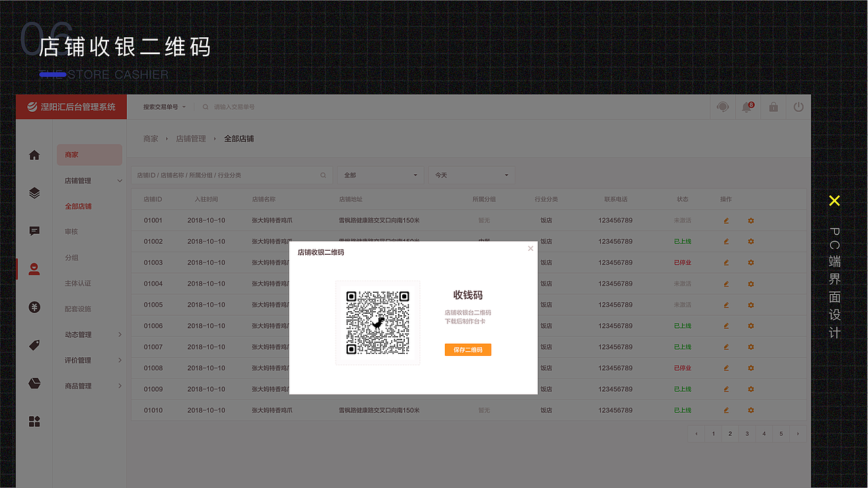The width and height of the screenshot is (868, 488).
Task: Select the 全部店铺 submenu item
Action: [x=78, y=207]
